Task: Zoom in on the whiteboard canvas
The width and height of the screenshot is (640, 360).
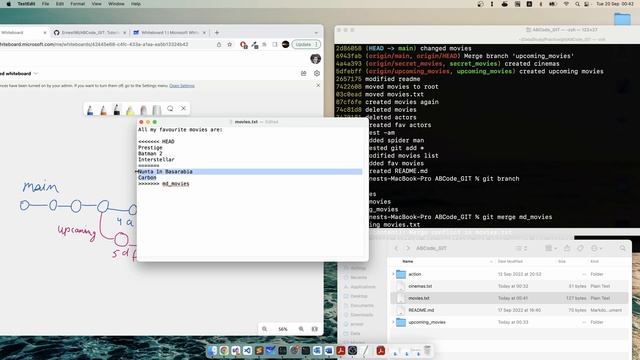Action: click(301, 329)
